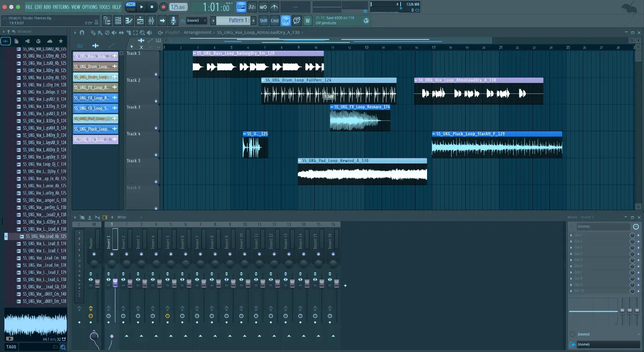The width and height of the screenshot is (644, 352).
Task: Start playback with the Play button
Action: (141, 7)
